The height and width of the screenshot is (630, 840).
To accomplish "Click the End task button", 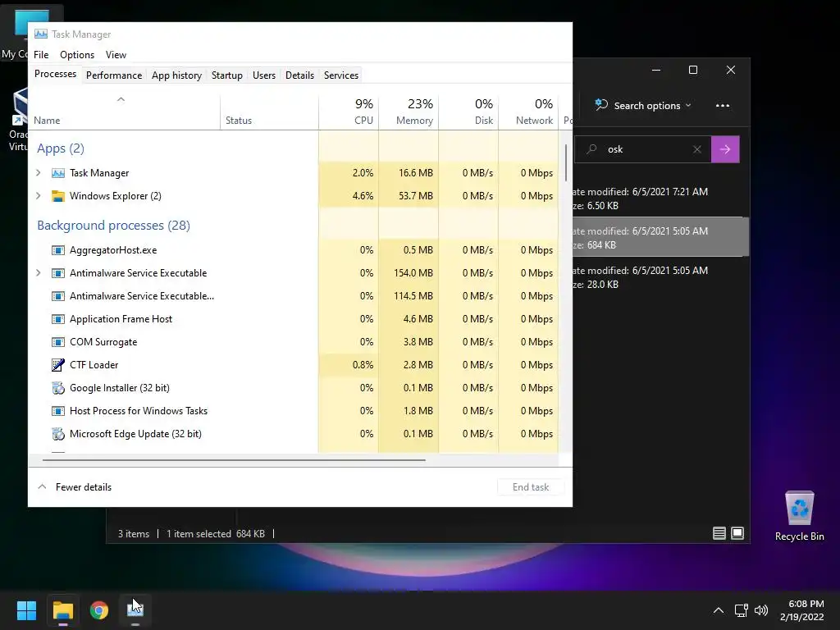I will [531, 487].
